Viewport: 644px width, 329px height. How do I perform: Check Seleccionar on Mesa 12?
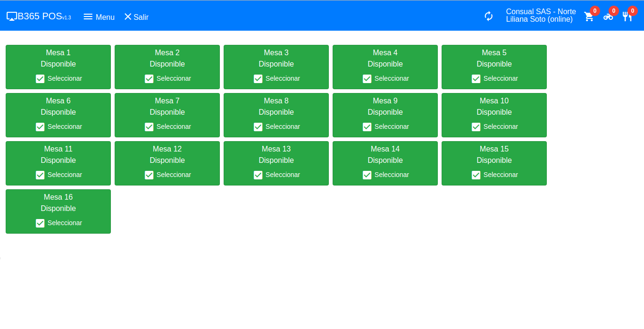(x=168, y=175)
